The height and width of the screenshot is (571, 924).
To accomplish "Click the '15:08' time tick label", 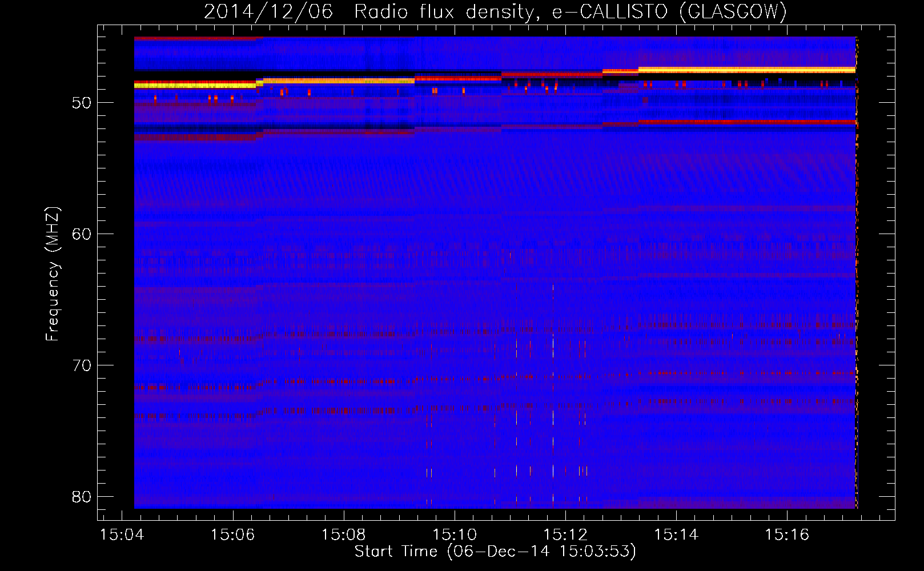I will (x=344, y=535).
